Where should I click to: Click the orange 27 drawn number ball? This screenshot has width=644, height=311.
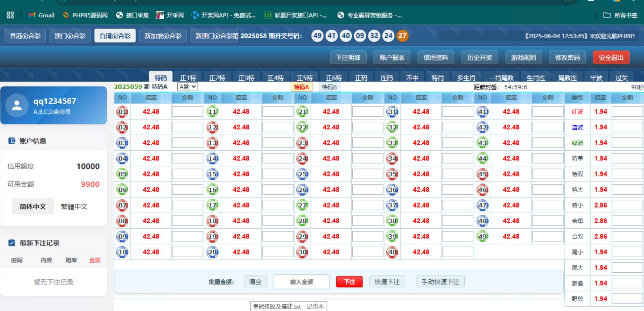point(402,36)
